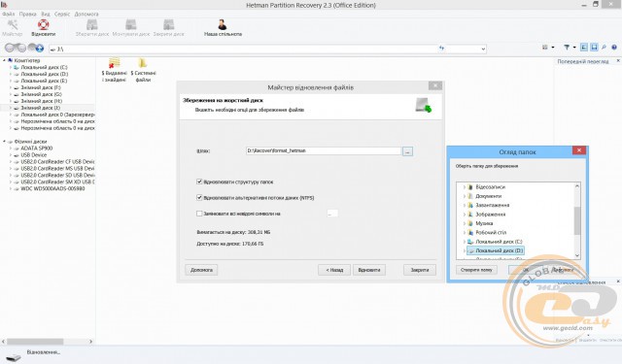The height and width of the screenshot is (364, 622).
Task: Click the application logo in title bar
Action: (4, 5)
